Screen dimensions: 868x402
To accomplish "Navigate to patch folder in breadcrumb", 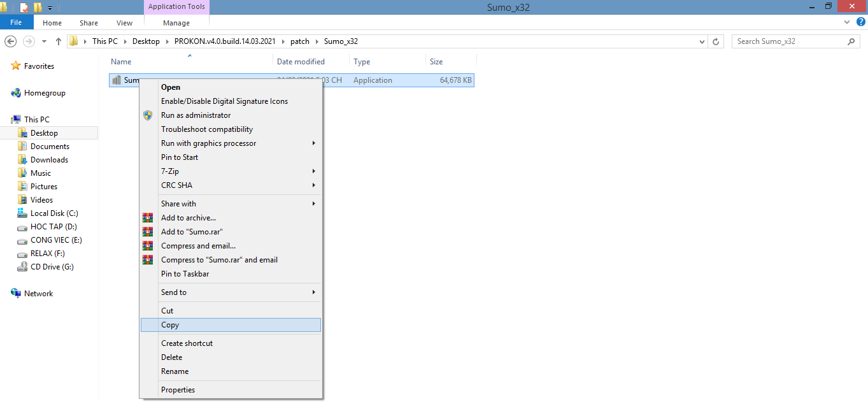I will tap(299, 41).
